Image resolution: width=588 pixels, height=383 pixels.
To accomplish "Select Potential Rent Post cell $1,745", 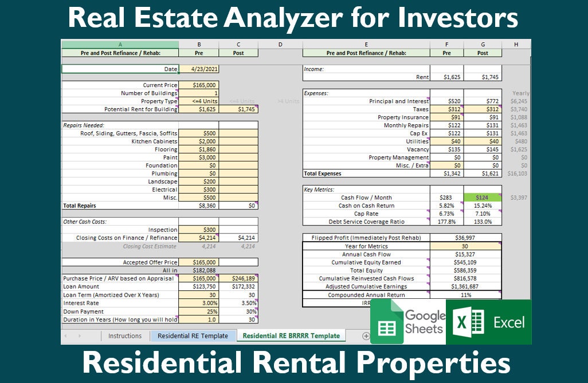I will click(x=238, y=109).
